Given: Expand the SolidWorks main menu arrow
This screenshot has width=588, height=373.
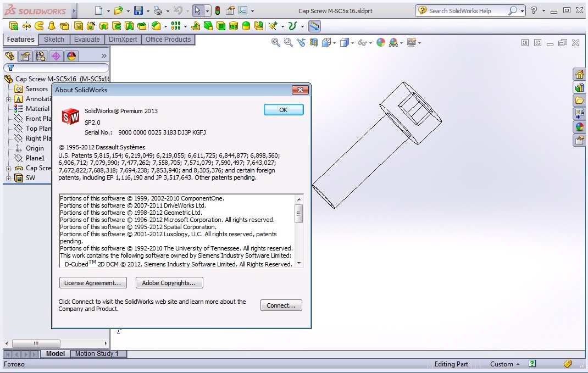Looking at the screenshot, I should tap(74, 10).
